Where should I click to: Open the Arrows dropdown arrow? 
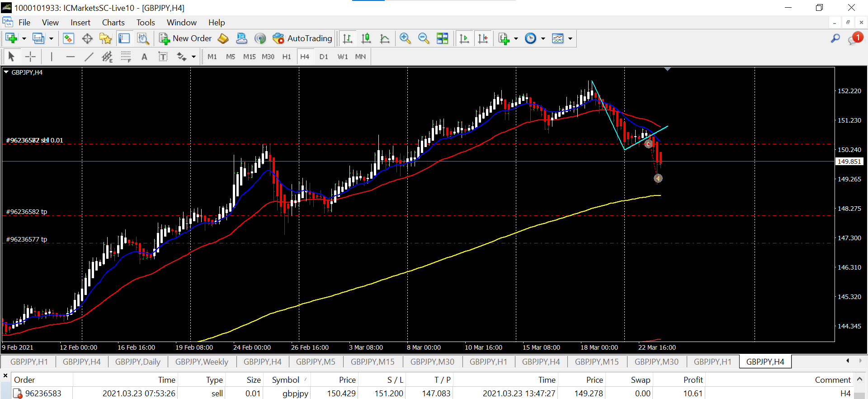pos(193,57)
